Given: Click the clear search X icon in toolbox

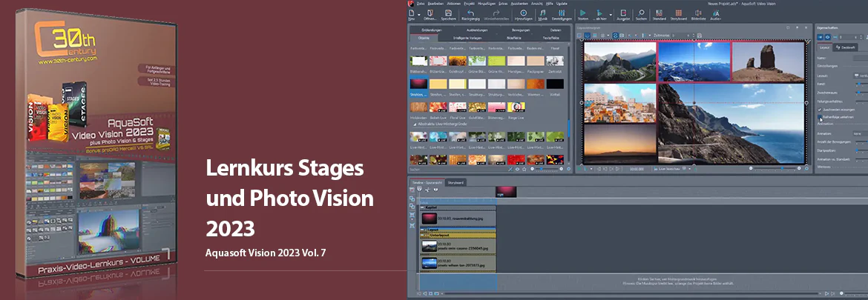Looking at the screenshot, I should click(x=510, y=170).
